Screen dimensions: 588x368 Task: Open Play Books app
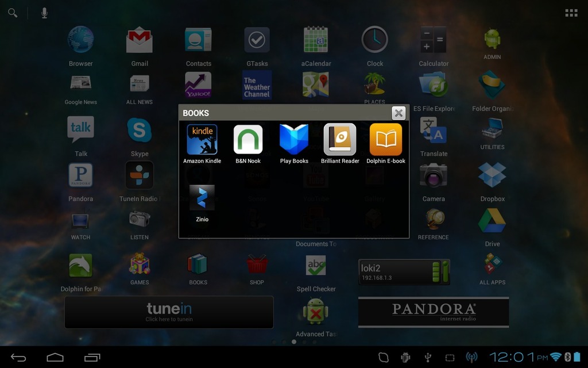294,140
